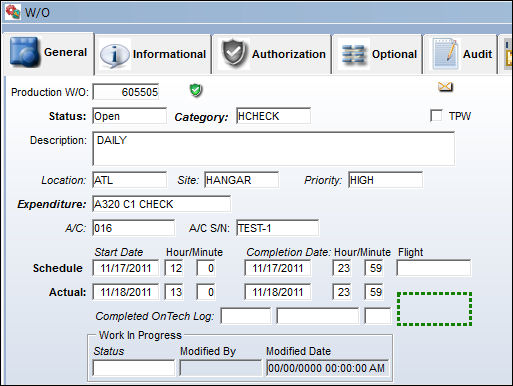Viewport: 513px width, 386px height.
Task: Click the Completed OnTech Log label
Action: coord(154,316)
